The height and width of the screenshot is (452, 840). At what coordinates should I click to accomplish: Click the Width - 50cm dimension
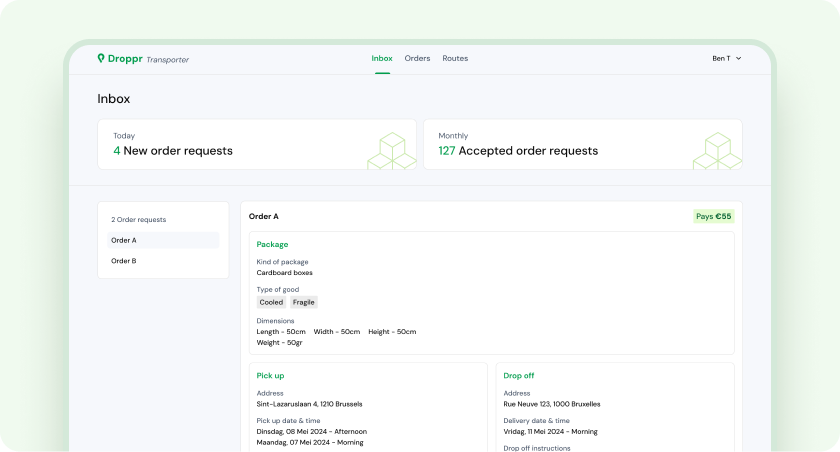(337, 332)
